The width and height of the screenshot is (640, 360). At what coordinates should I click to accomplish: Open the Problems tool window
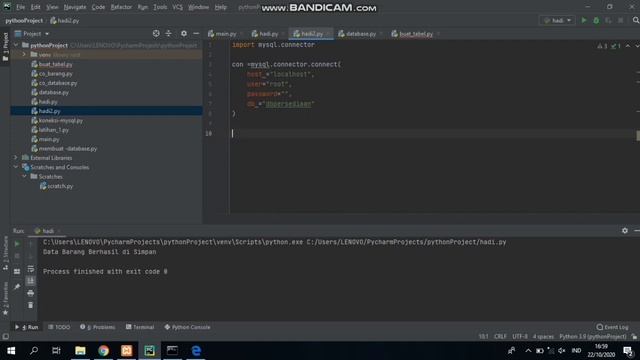(98, 327)
